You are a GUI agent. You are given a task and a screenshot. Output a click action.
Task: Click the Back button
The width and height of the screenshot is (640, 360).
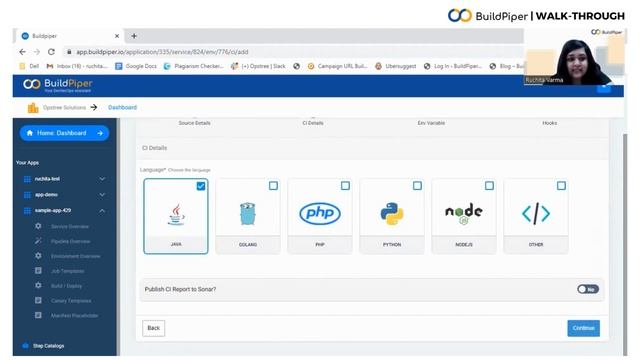[153, 328]
